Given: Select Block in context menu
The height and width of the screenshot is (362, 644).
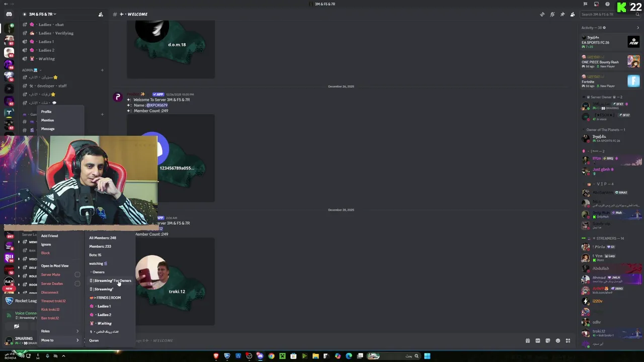Looking at the screenshot, I should click(45, 253).
